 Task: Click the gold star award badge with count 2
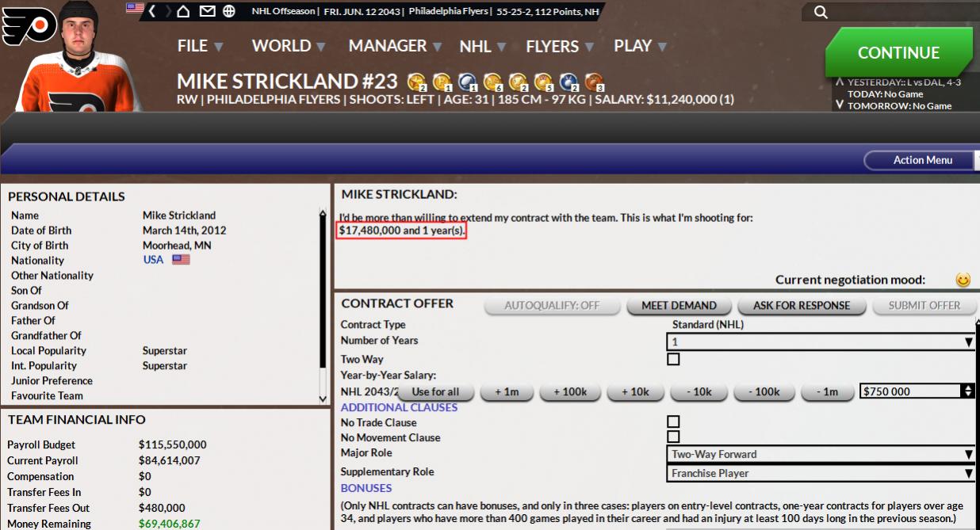(x=417, y=82)
